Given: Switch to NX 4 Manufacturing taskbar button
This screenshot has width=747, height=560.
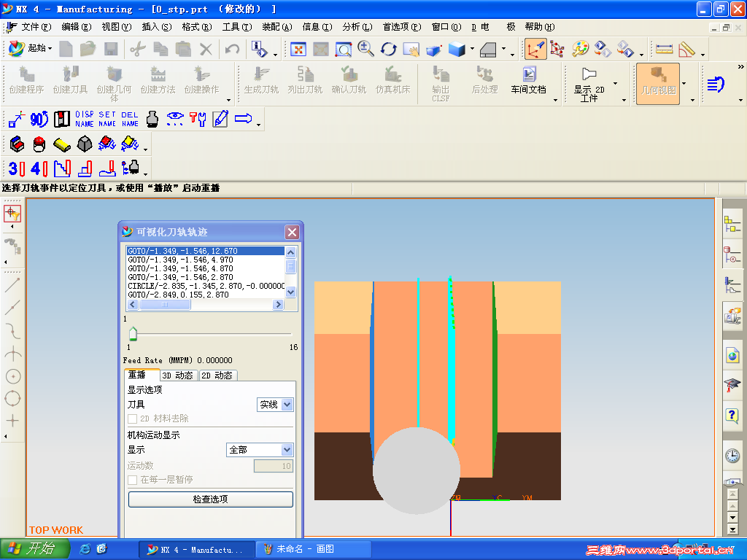Looking at the screenshot, I should click(x=196, y=550).
